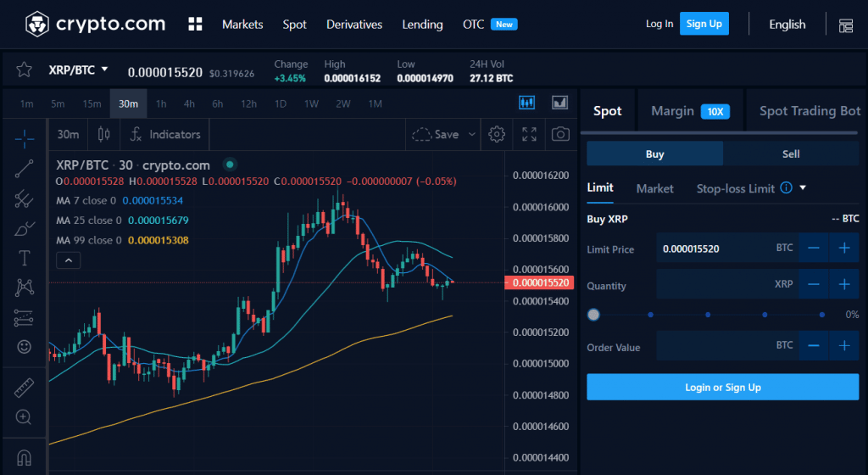Expand the order type dropdown arrow

803,187
